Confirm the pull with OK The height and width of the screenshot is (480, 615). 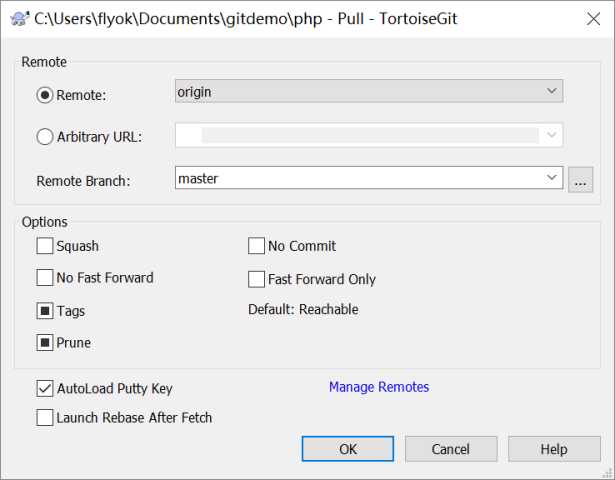click(348, 449)
